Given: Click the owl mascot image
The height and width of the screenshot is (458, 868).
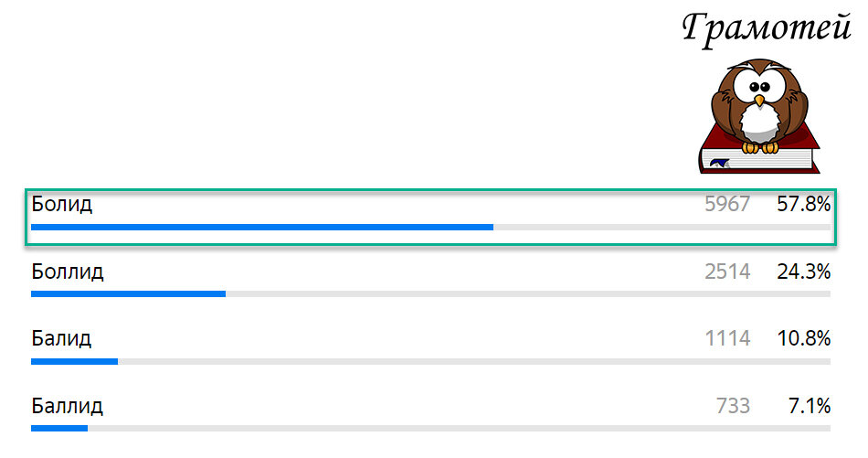Looking at the screenshot, I should point(759,116).
